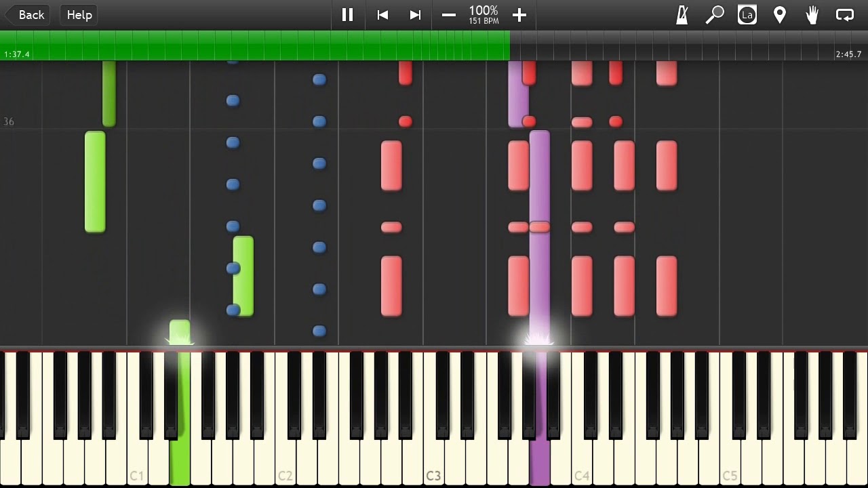This screenshot has width=868, height=488.
Task: Toggle the metronome
Action: click(x=682, y=15)
